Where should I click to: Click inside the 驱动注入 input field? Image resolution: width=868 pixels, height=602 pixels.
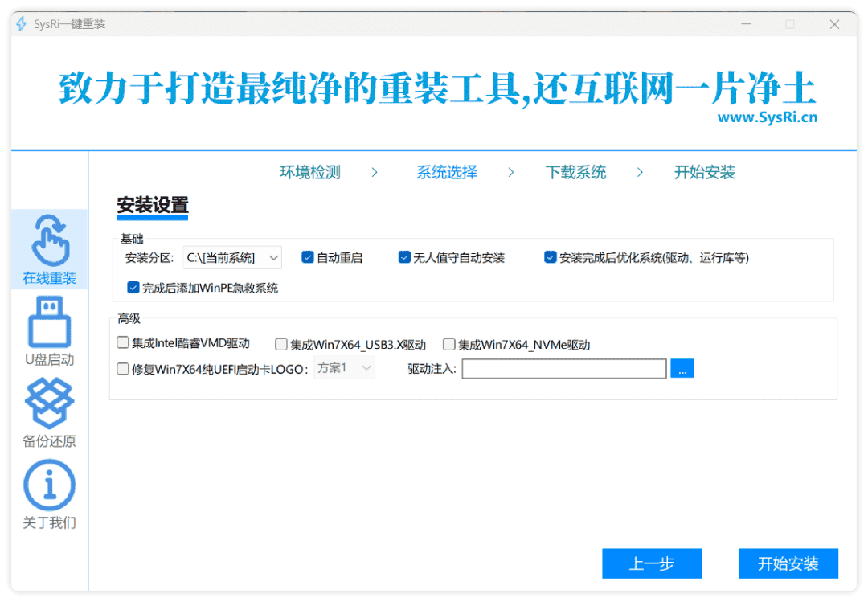pyautogui.click(x=563, y=368)
